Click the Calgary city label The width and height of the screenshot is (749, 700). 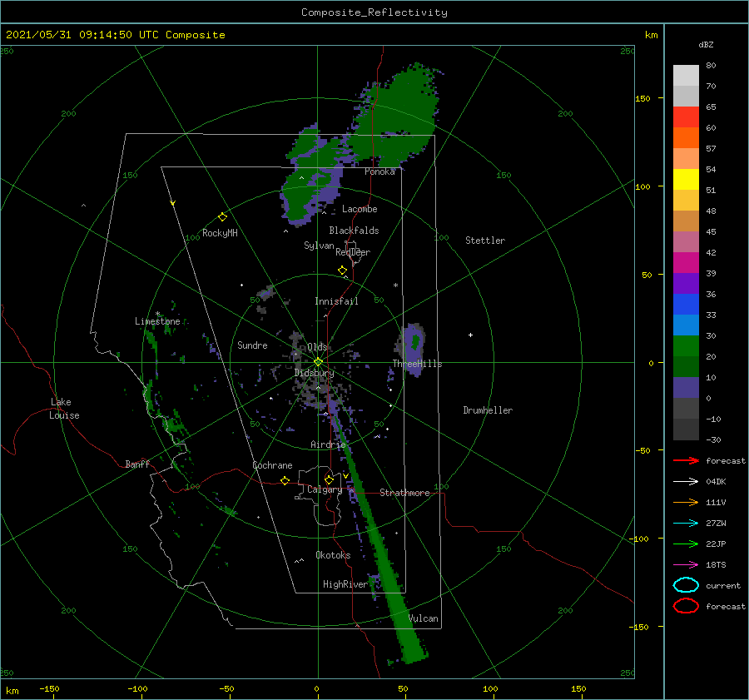(325, 489)
